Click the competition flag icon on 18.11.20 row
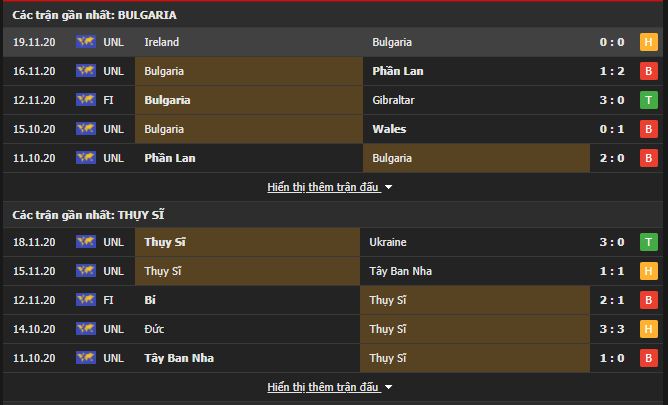Viewport: 668px width, 405px height. (x=86, y=241)
